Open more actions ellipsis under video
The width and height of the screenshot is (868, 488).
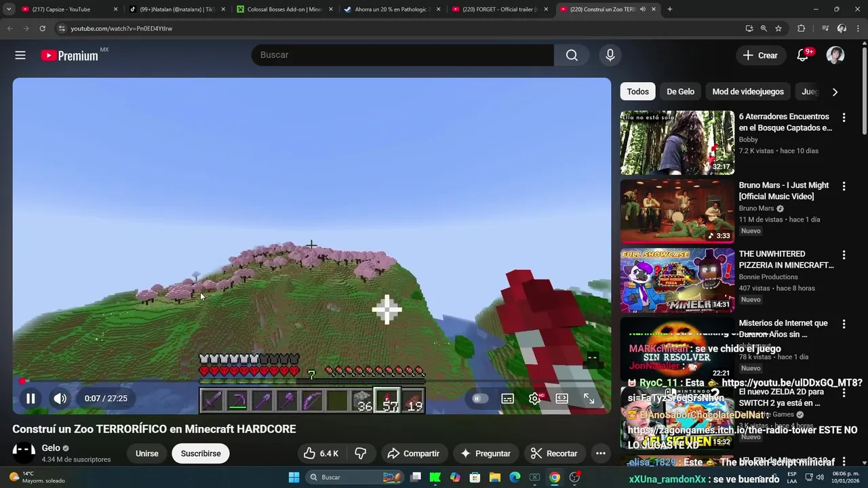tap(601, 453)
